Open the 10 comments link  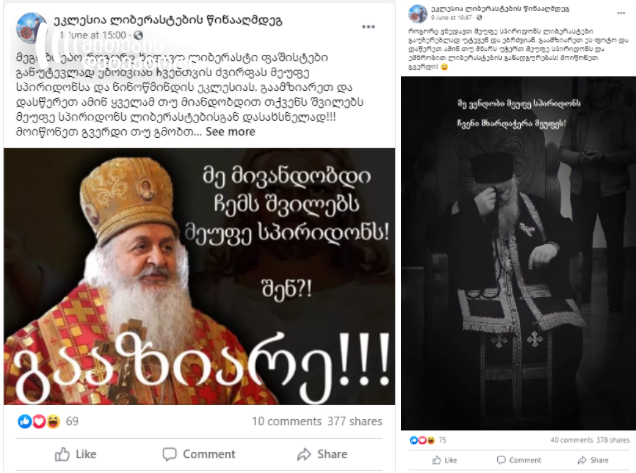(x=286, y=421)
